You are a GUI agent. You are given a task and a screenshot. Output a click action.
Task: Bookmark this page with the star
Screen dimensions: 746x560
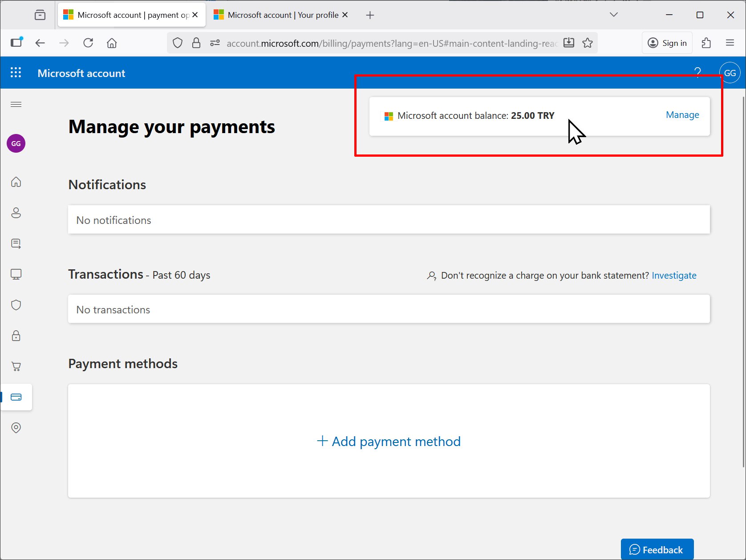[588, 43]
